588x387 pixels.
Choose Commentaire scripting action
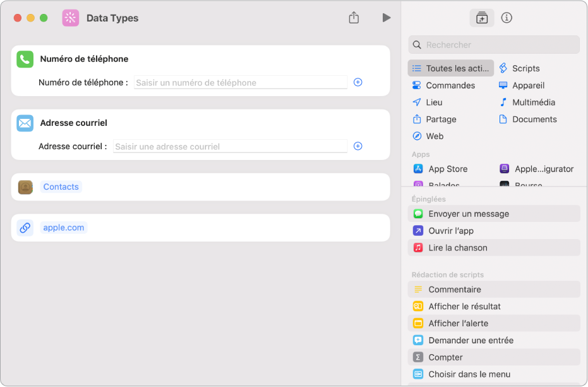tap(494, 290)
